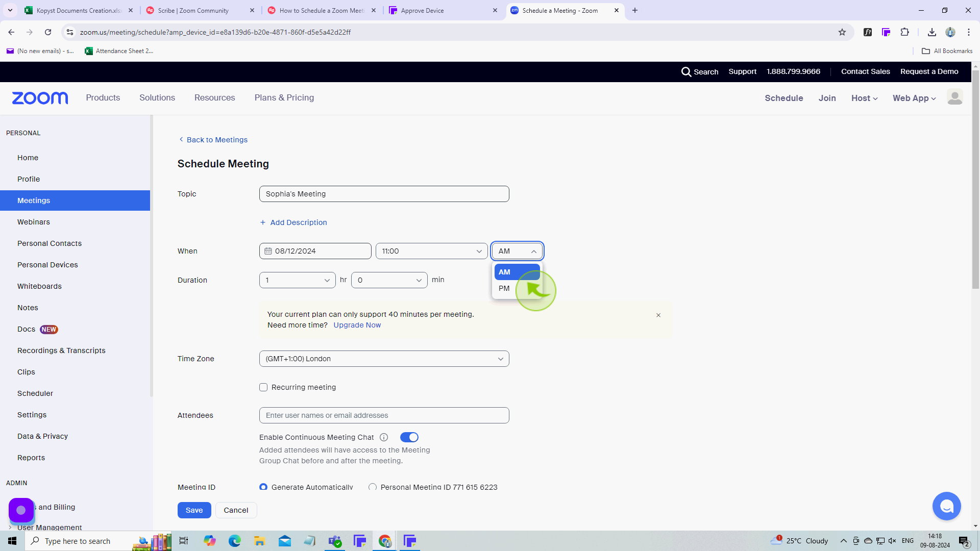Click the bookmark icon in address bar

click(843, 32)
